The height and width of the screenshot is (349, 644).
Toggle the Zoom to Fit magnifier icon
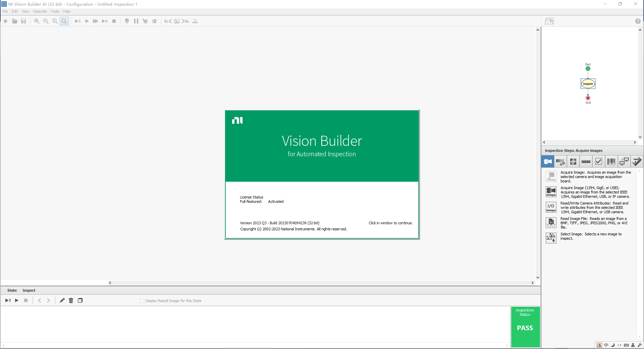64,21
